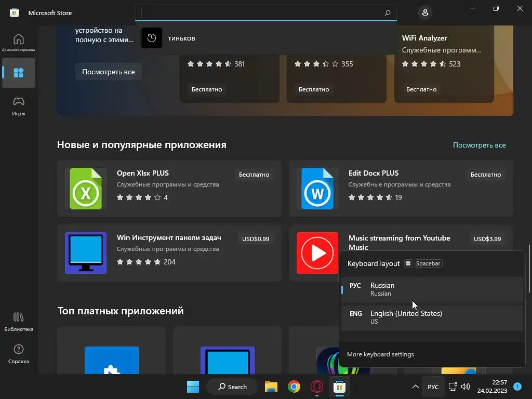Launch Google Chrome from taskbar
This screenshot has height=399, width=532.
294,387
